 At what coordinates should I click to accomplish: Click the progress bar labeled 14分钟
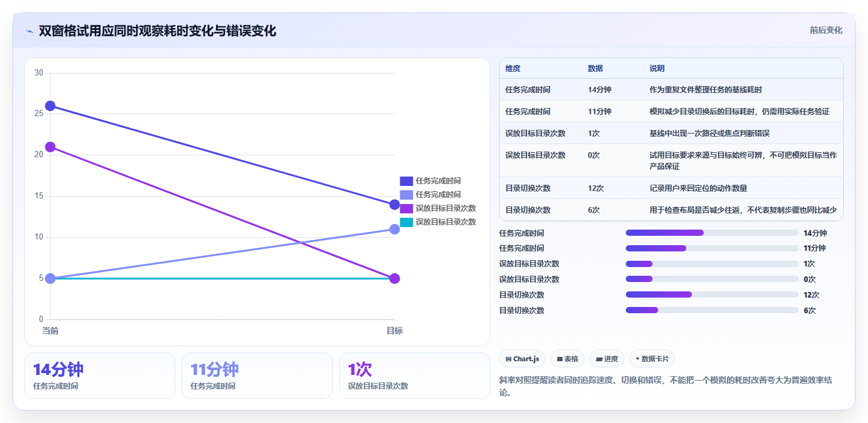click(712, 233)
